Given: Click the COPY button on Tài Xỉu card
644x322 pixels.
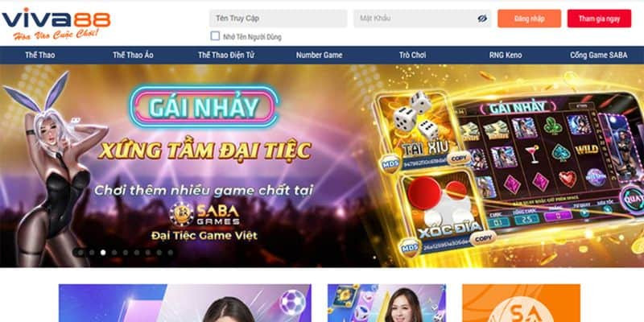Looking at the screenshot, I should click(x=459, y=158).
